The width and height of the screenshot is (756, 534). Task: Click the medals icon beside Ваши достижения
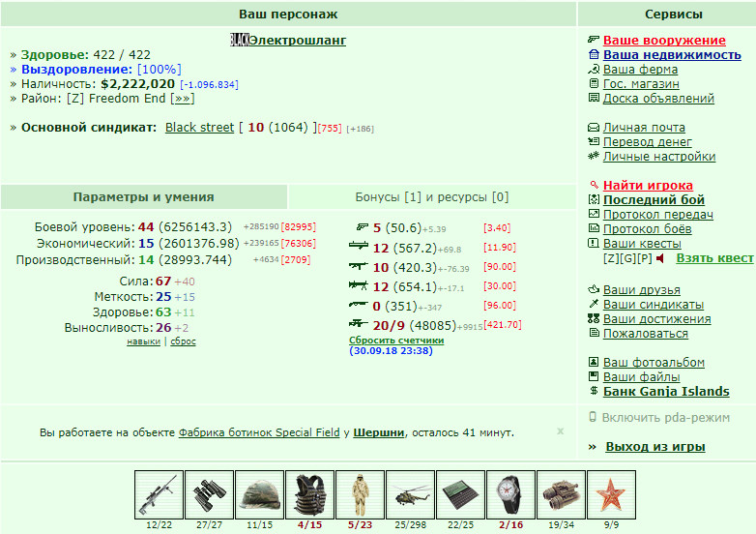(594, 318)
